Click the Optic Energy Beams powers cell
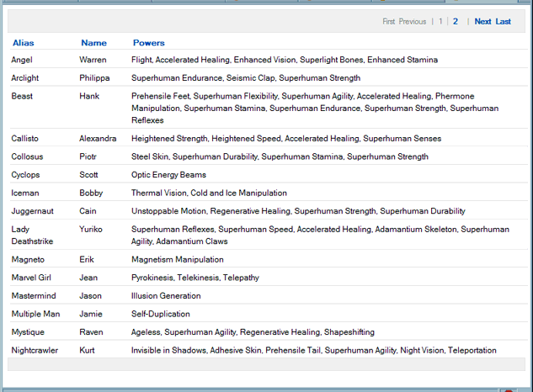The width and height of the screenshot is (533, 392). [168, 175]
